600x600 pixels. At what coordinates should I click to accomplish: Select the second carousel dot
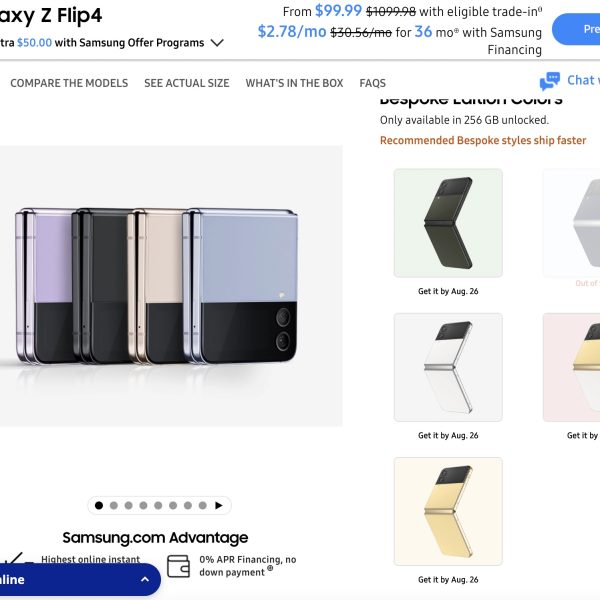tap(113, 505)
